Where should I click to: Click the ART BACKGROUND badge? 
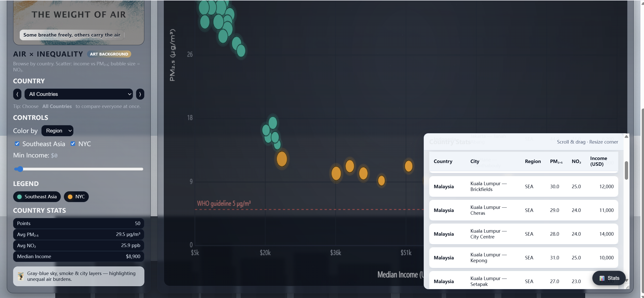pos(109,54)
